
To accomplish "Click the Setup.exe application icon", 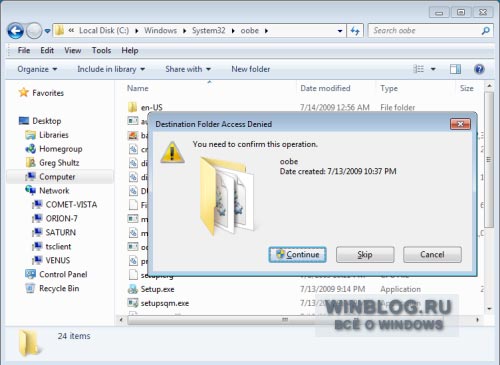I will 133,289.
